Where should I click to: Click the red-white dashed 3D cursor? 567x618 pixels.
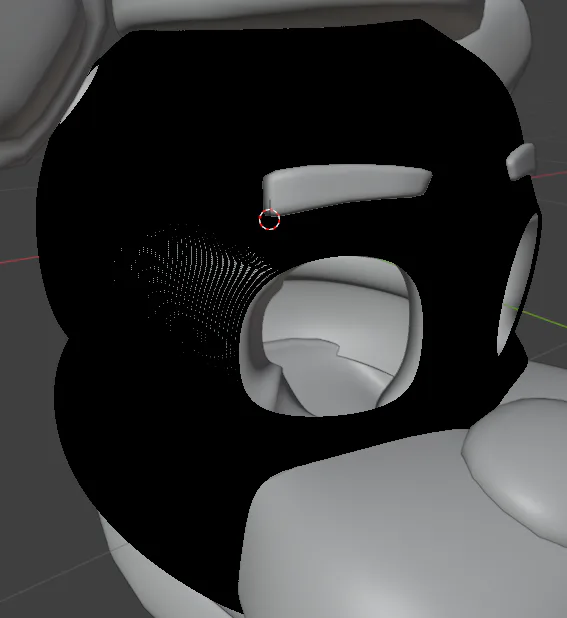(270, 220)
